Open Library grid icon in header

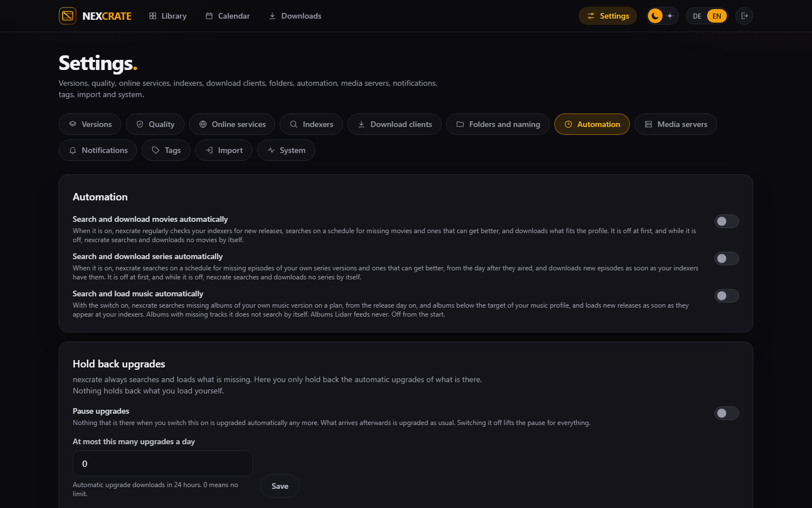(x=153, y=16)
